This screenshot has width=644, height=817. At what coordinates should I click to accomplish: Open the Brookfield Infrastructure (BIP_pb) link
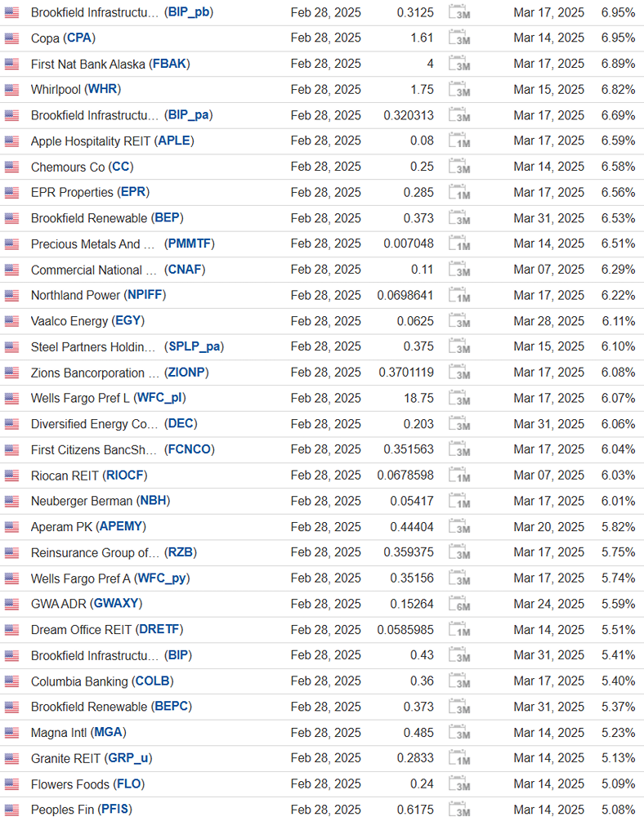pyautogui.click(x=122, y=12)
